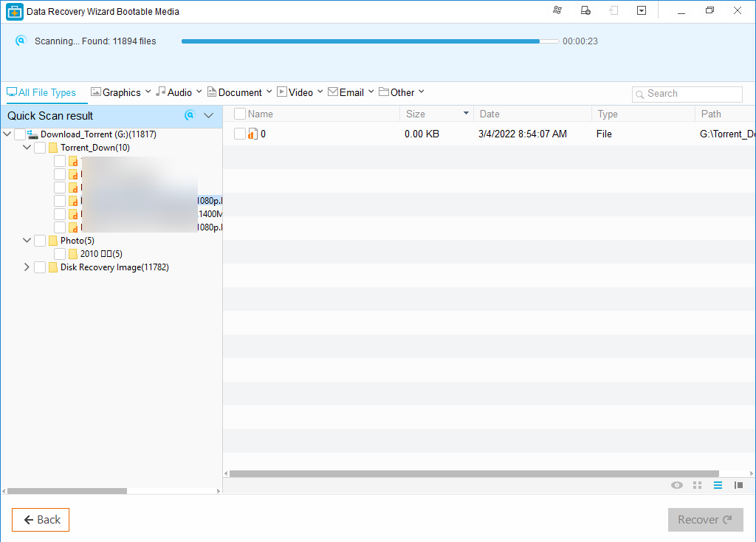
Task: Switch to detail pane view icon
Action: pyautogui.click(x=738, y=485)
